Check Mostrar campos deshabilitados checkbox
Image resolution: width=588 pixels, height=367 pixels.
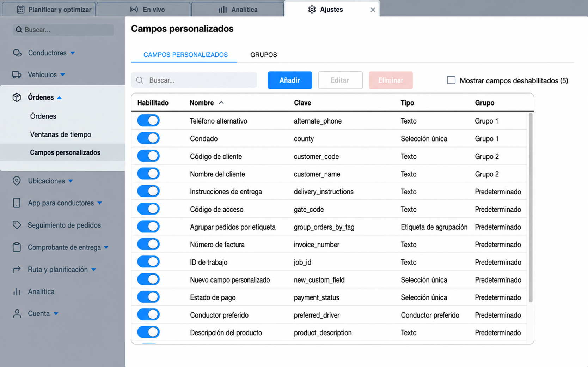click(x=451, y=80)
